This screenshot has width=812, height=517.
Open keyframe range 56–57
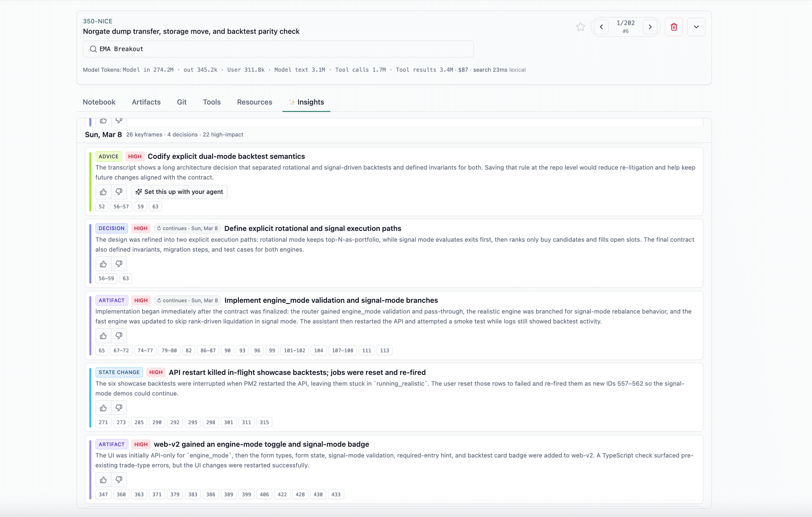click(121, 206)
